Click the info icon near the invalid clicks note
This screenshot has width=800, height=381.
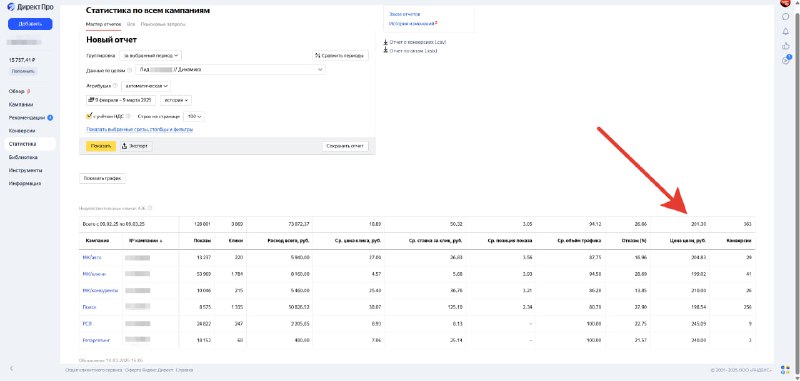tap(150, 208)
